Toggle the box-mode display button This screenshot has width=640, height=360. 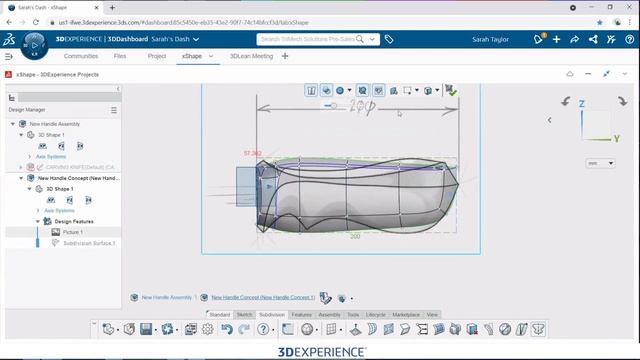(311, 90)
